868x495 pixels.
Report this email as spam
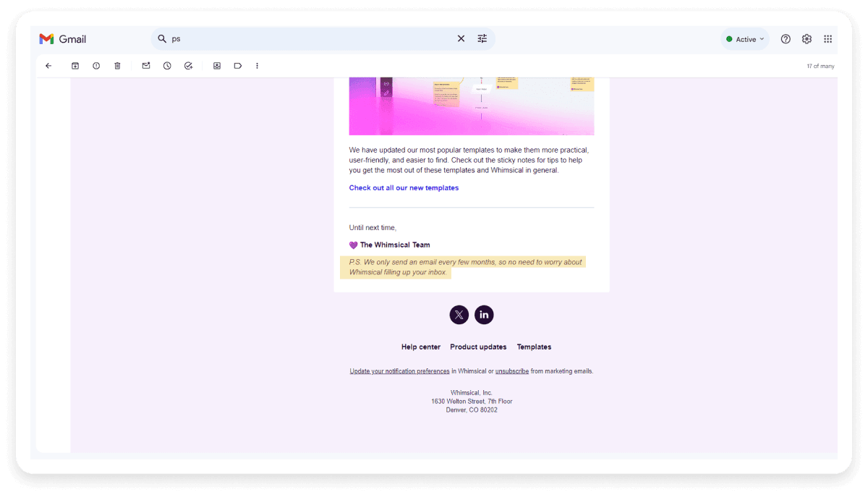[96, 66]
